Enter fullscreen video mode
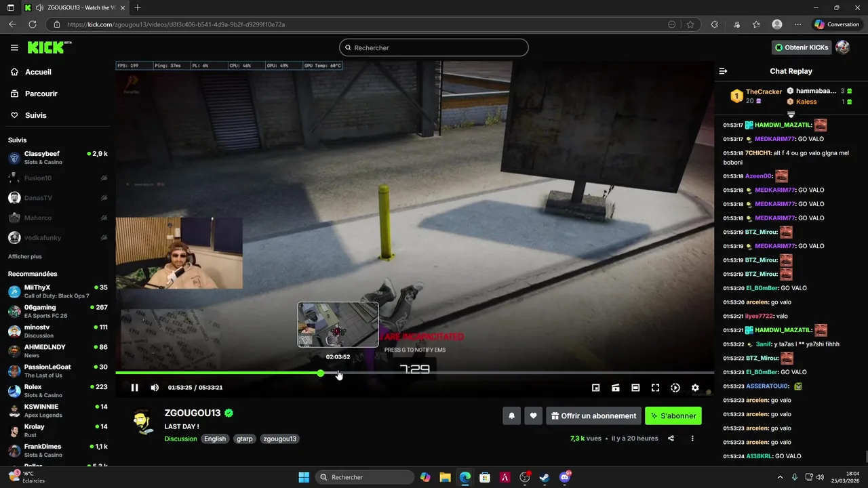This screenshot has width=868, height=488. (655, 388)
